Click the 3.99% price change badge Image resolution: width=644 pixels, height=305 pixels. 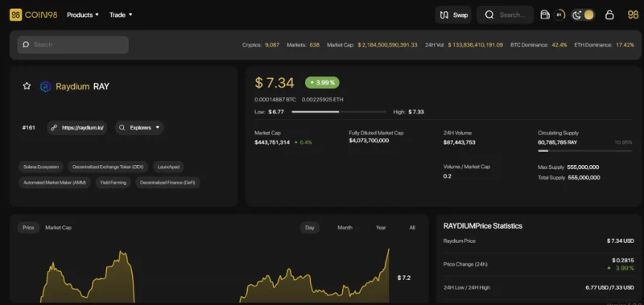322,83
